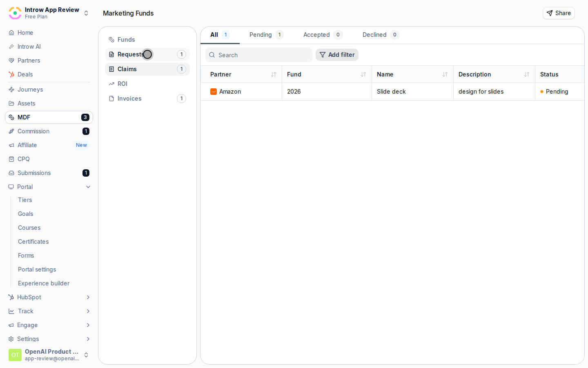
Task: Sort by Description column arrows
Action: click(527, 74)
